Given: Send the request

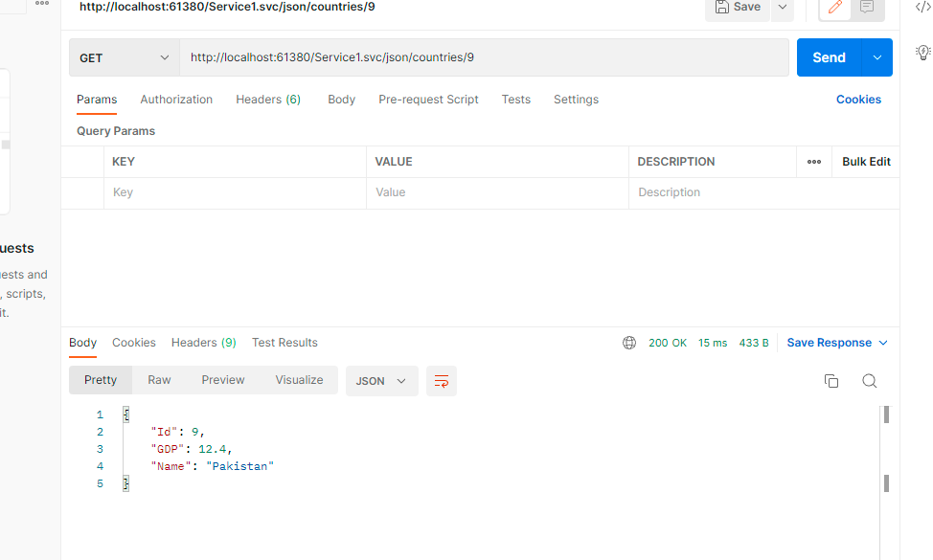Looking at the screenshot, I should point(829,57).
